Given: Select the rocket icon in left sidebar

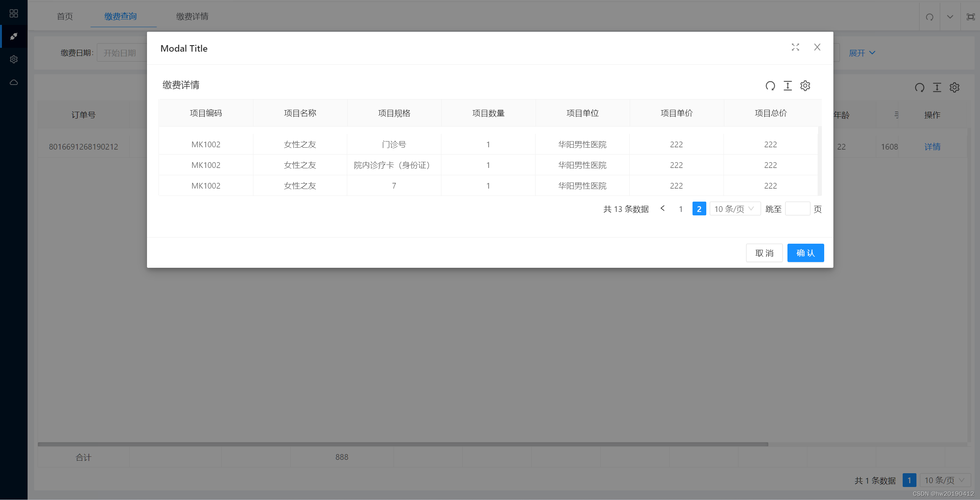Looking at the screenshot, I should click(14, 36).
